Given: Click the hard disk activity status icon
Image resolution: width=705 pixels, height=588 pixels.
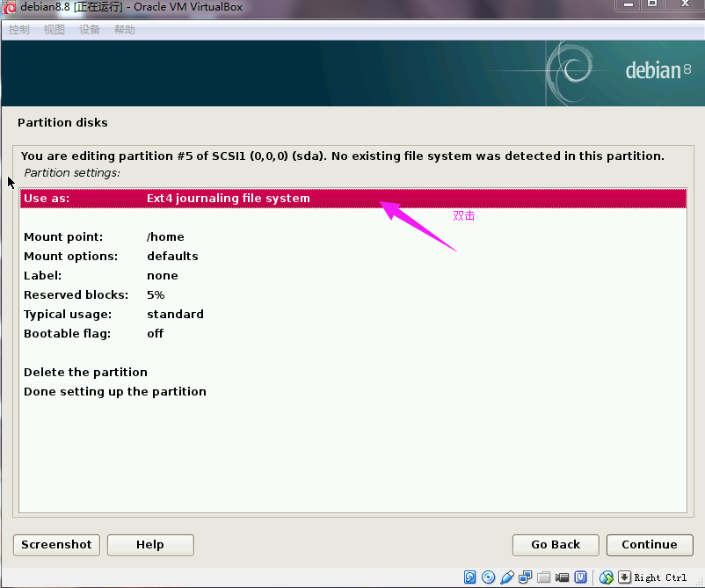Looking at the screenshot, I should pos(469,577).
